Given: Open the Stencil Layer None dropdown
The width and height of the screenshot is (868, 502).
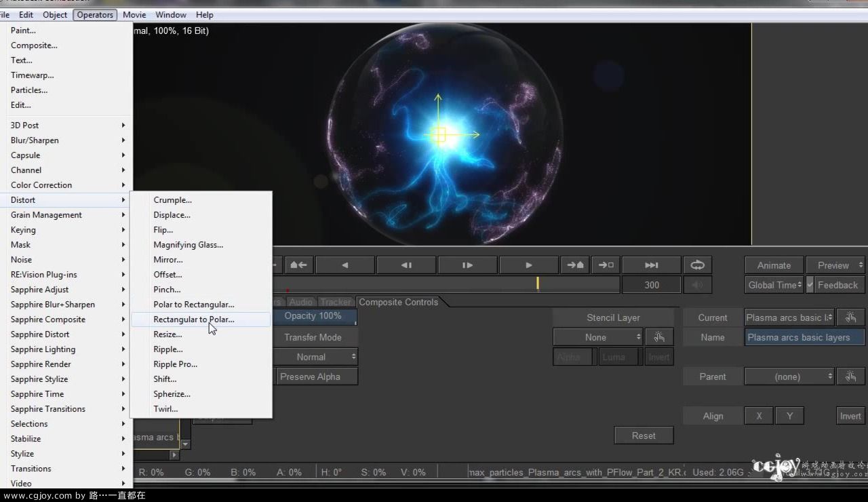Looking at the screenshot, I should [598, 337].
